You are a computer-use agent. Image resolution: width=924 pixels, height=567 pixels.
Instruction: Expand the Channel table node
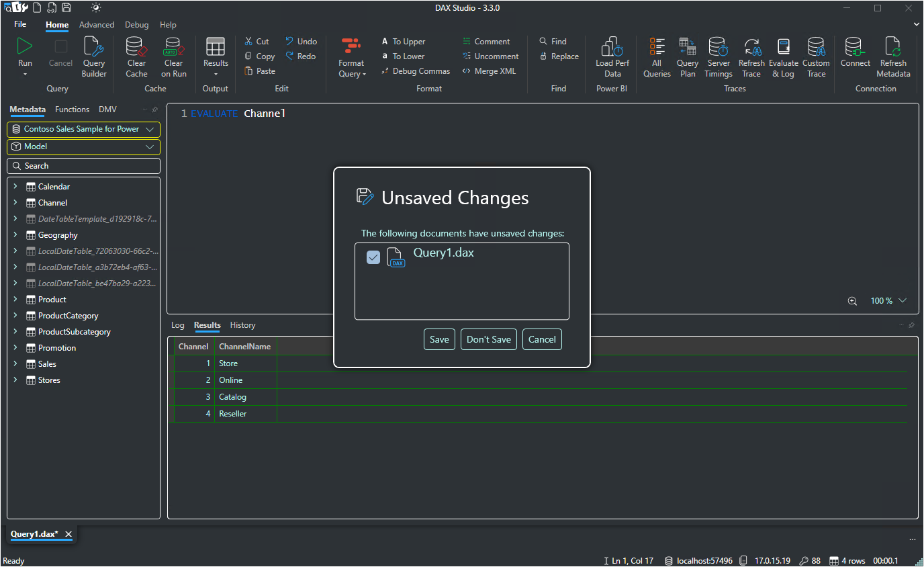15,203
